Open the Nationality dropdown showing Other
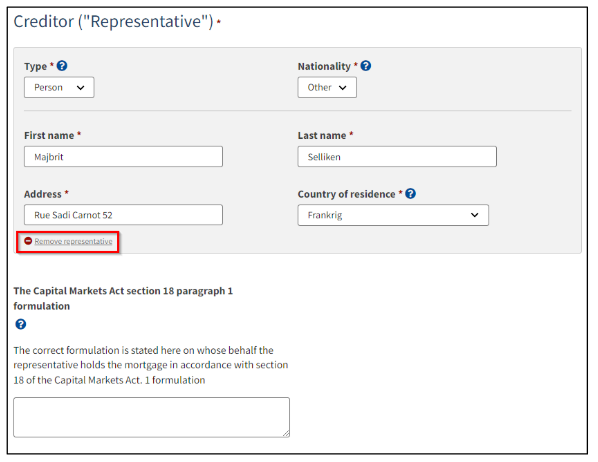This screenshot has height=462, width=598. tap(327, 87)
